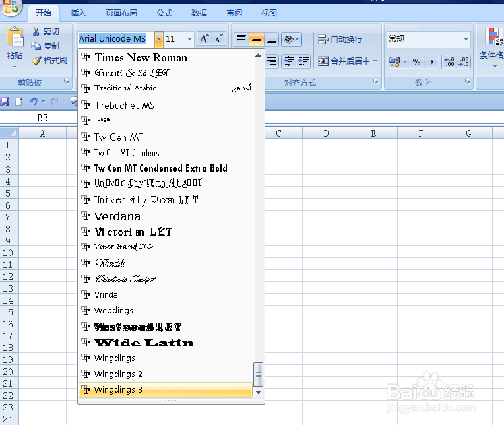Click the font name input box

point(116,39)
